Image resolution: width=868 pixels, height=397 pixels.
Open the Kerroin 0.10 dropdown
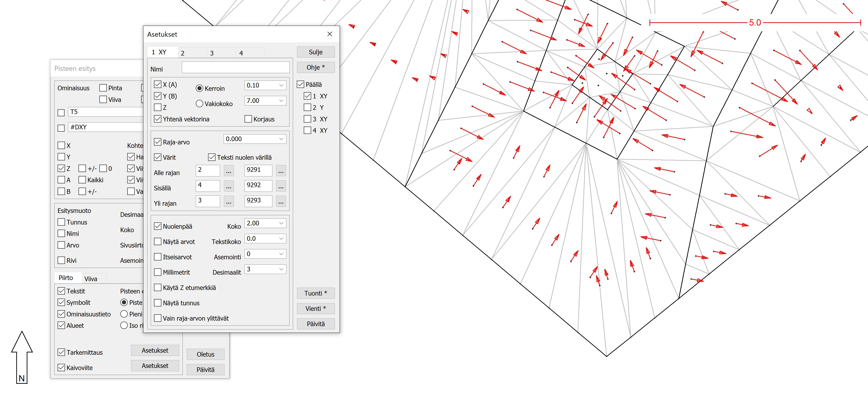pos(281,85)
